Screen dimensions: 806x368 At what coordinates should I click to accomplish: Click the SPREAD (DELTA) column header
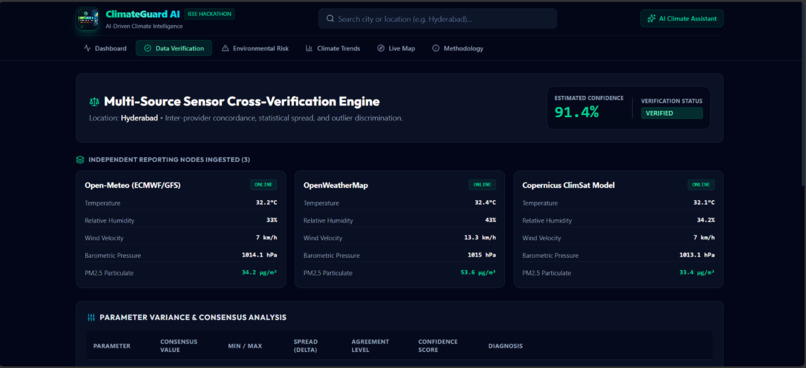pyautogui.click(x=305, y=345)
